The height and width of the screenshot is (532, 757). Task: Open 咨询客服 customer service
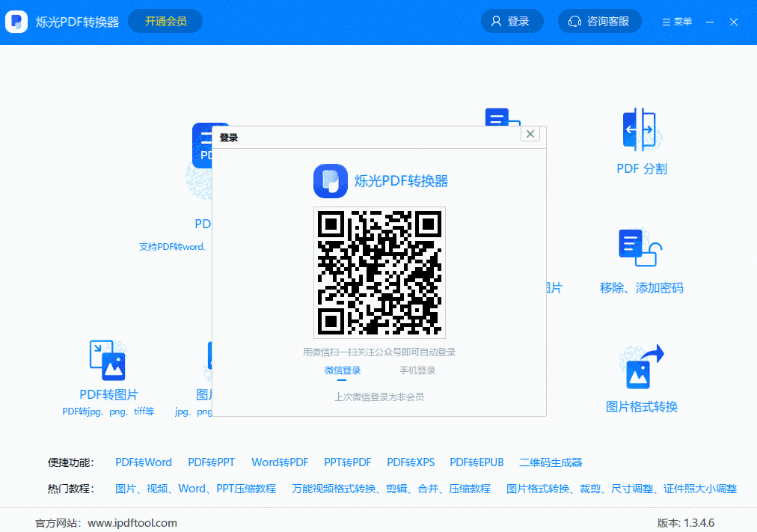click(x=600, y=21)
